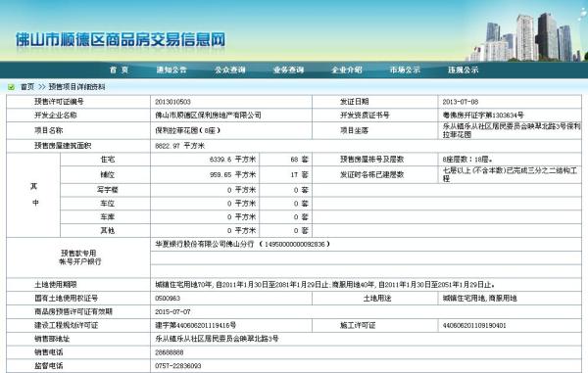The image size is (588, 373).
Task: Click the 首页 breadcrumb link
Action: point(27,87)
